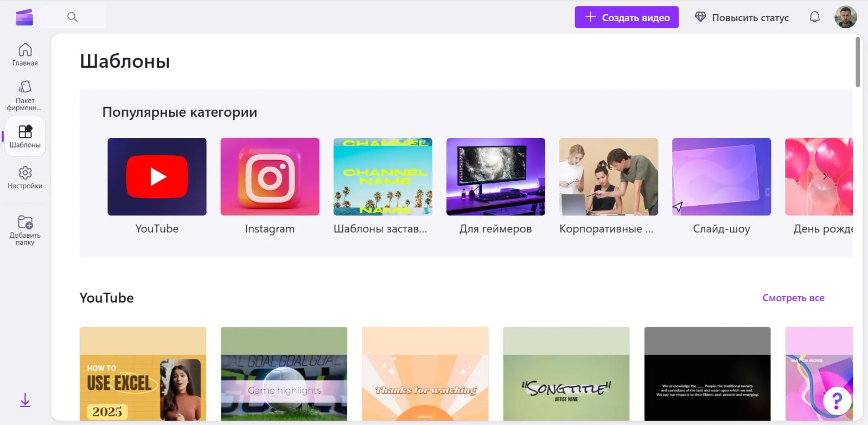Click Повысить статус button
This screenshot has width=868, height=425.
pos(742,17)
